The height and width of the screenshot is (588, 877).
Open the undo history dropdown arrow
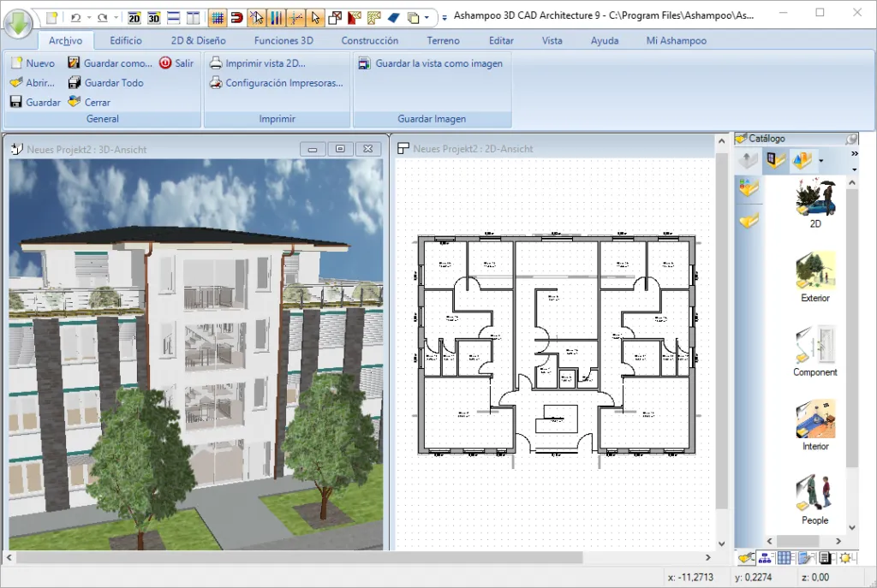pyautogui.click(x=89, y=17)
